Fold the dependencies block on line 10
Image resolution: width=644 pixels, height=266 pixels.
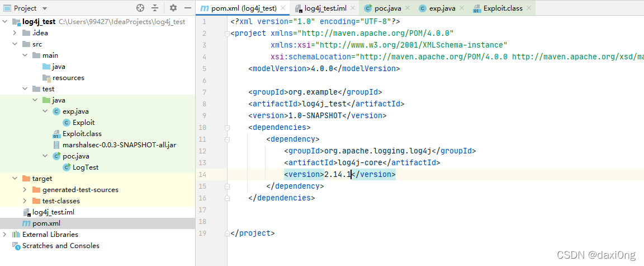[227, 128]
